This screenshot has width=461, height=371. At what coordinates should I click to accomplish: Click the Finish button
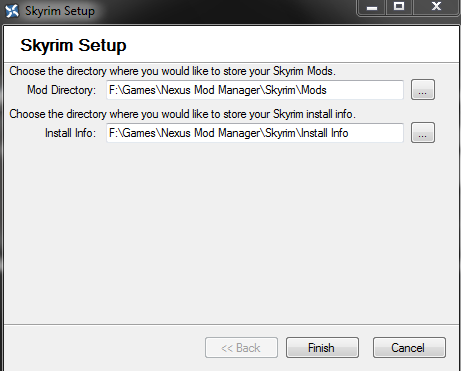[322, 348]
